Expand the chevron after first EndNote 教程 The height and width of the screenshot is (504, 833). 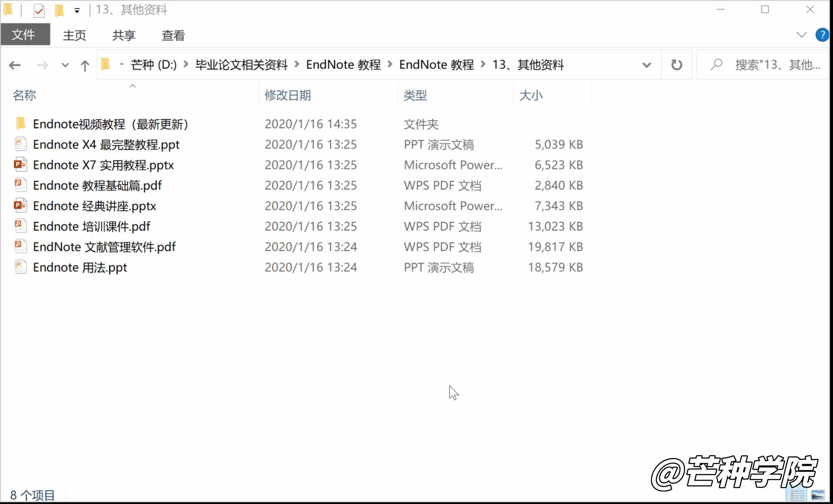tap(390, 65)
